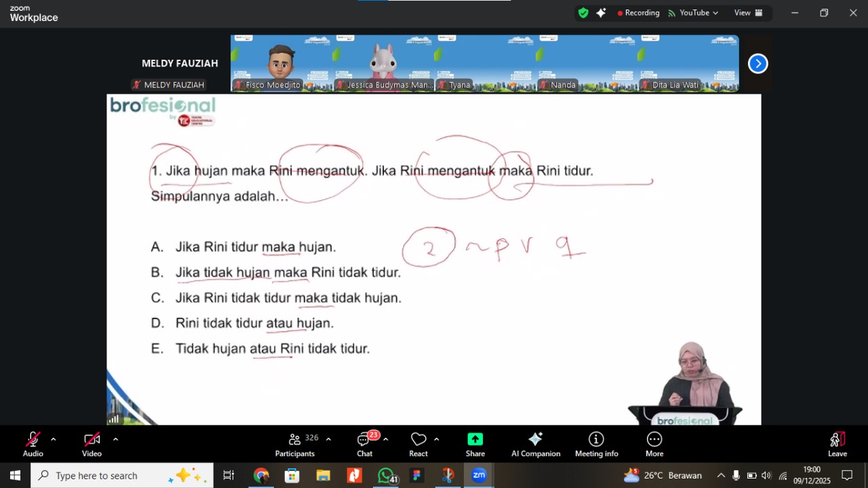This screenshot has height=488, width=868.
Task: Turn on camera with Video button
Action: click(92, 445)
